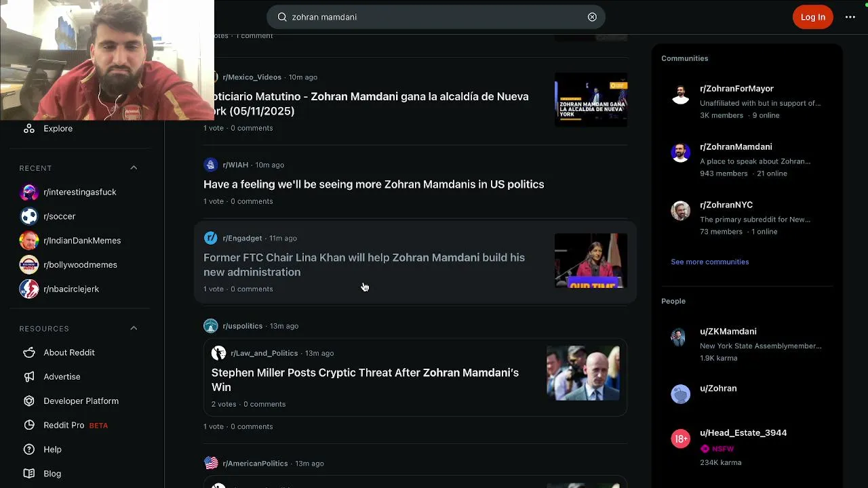This screenshot has height=488, width=868.
Task: Open Developer Platform in Resources
Action: point(81,401)
